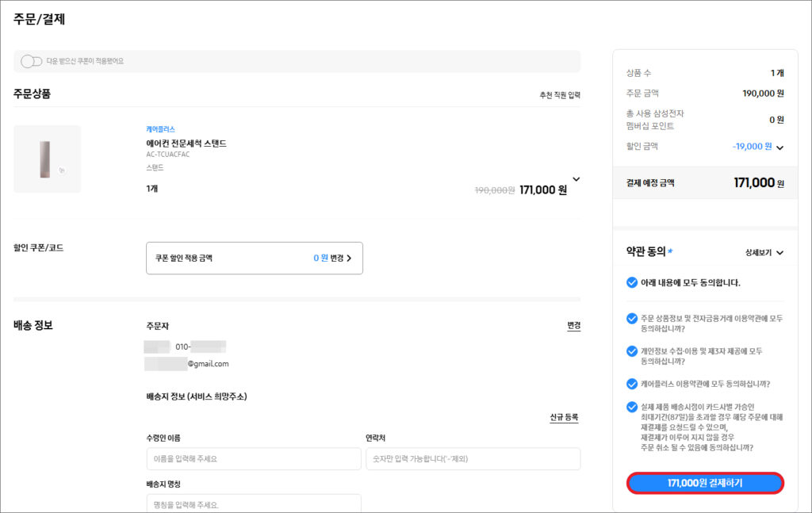The width and height of the screenshot is (812, 513).
Task: Expand the 할인 금액 breakdown chevron
Action: click(779, 147)
